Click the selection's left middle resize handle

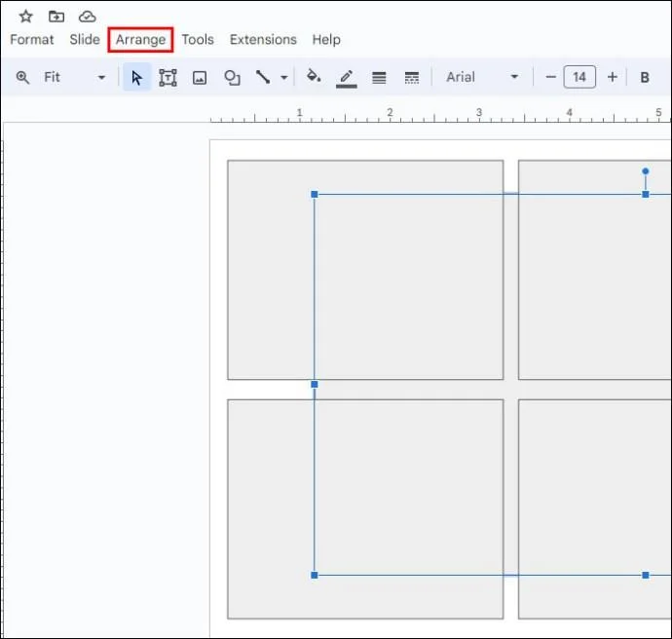(x=315, y=385)
